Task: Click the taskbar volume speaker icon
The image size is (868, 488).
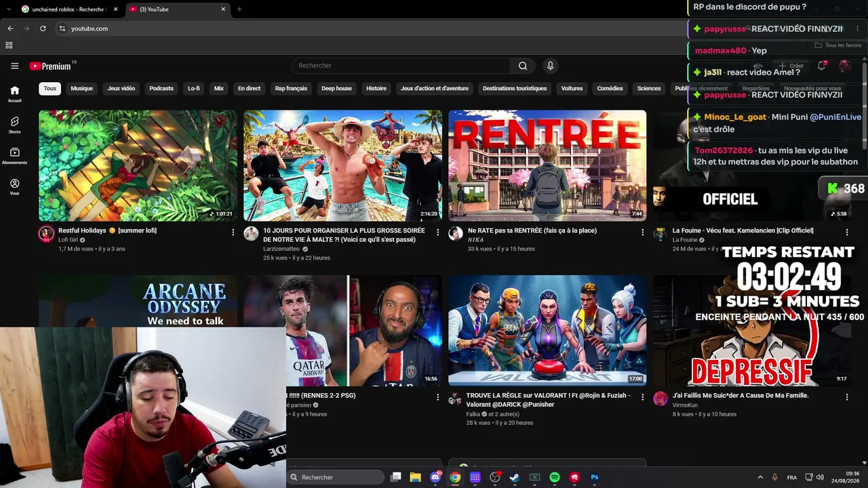Action: click(820, 477)
